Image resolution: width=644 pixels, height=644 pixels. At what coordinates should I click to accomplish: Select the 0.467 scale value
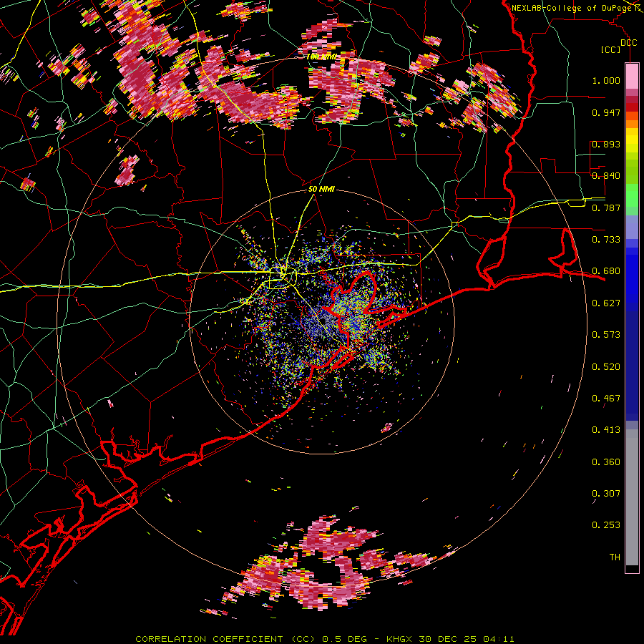tap(606, 399)
